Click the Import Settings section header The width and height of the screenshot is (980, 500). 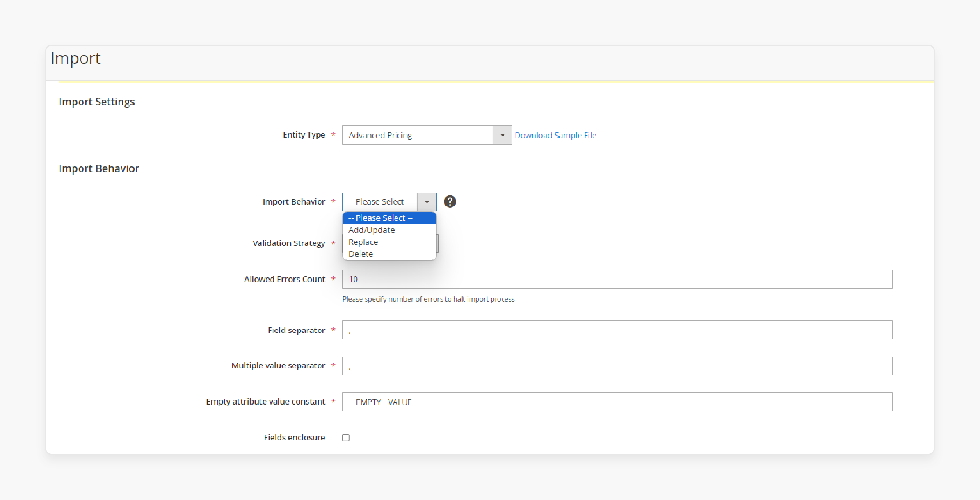click(98, 101)
